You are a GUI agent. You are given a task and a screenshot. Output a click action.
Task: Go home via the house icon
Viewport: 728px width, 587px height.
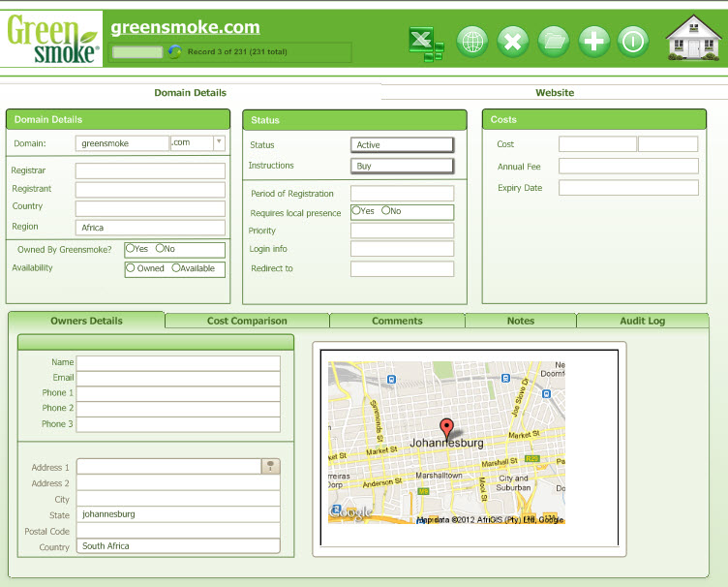coord(693,39)
